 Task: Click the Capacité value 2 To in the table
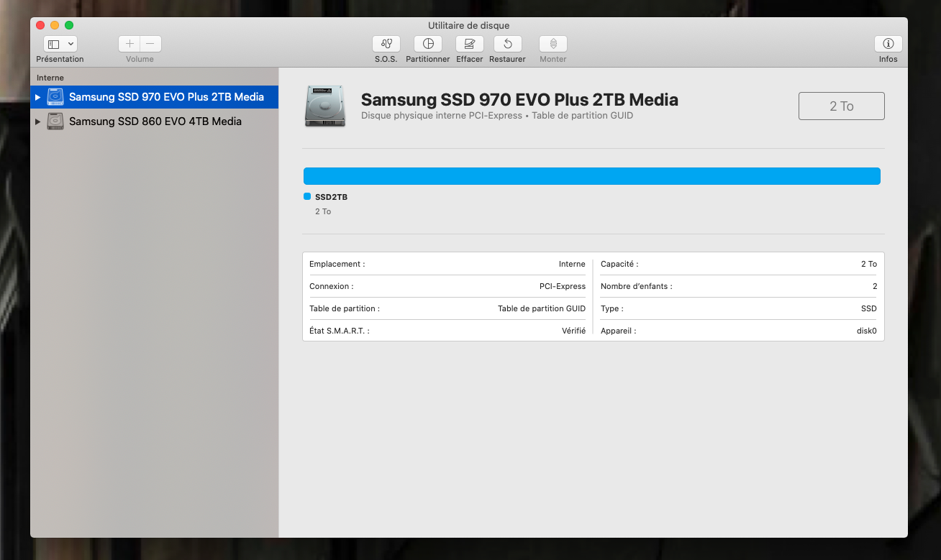pyautogui.click(x=869, y=264)
